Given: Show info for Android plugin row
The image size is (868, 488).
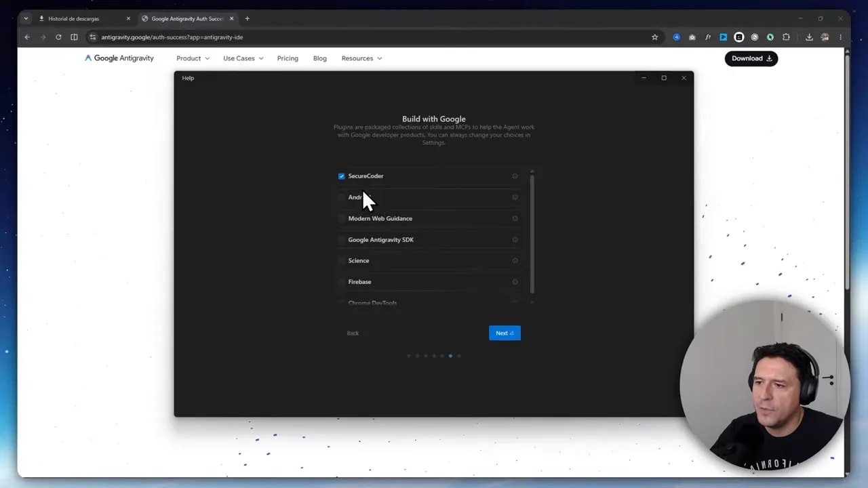Looking at the screenshot, I should [515, 197].
